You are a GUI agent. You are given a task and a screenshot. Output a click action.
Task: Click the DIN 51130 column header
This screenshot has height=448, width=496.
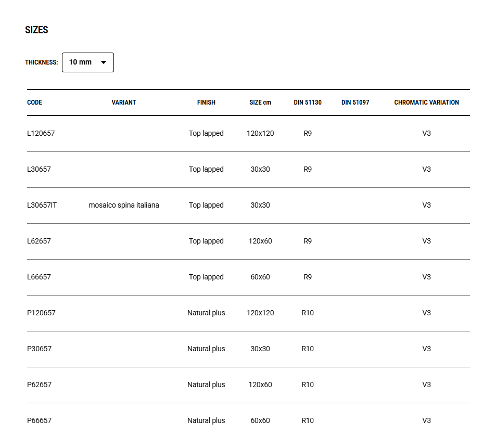[308, 103]
